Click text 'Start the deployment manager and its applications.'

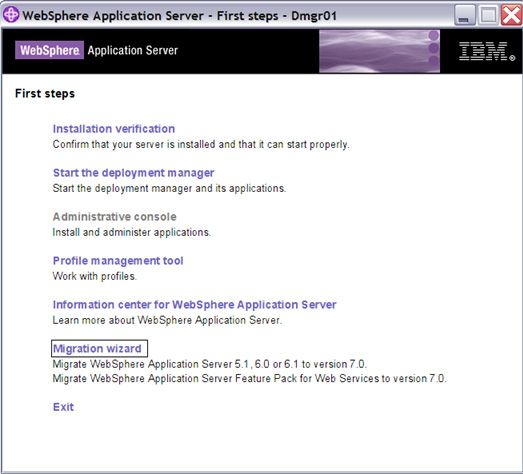pyautogui.click(x=169, y=188)
